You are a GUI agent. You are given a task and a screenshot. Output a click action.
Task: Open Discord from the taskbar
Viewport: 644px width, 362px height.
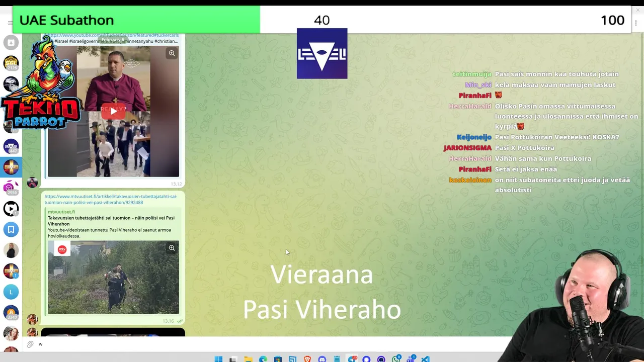[322, 359]
